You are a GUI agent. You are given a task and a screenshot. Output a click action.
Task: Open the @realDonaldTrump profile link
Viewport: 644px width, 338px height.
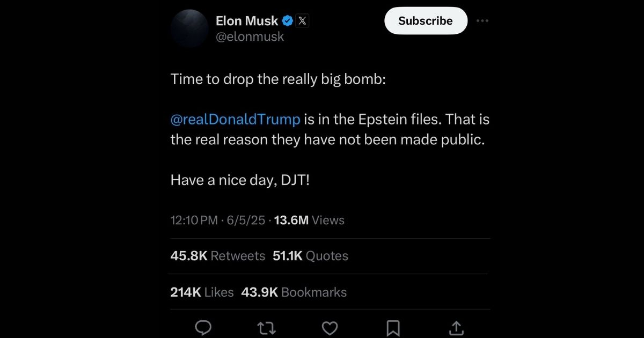pos(235,119)
